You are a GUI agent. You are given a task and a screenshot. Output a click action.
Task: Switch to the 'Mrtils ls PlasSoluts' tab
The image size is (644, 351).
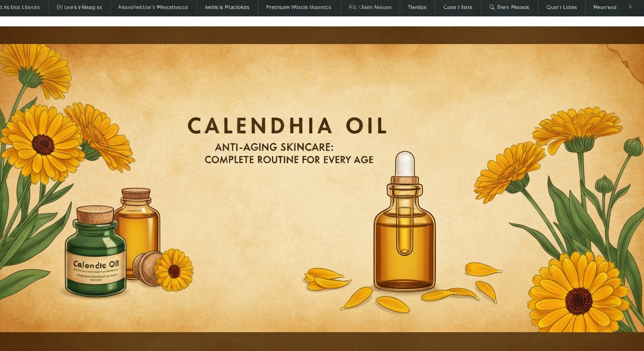[x=227, y=7]
